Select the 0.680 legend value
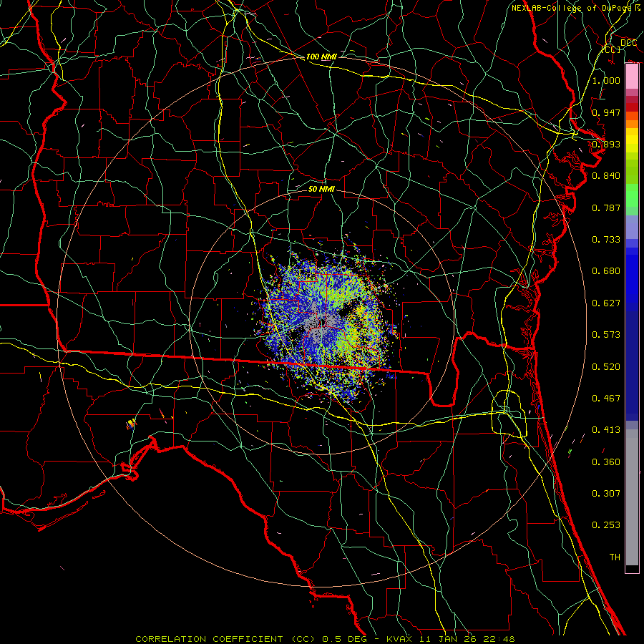Viewport: 644px width, 644px height. click(606, 271)
